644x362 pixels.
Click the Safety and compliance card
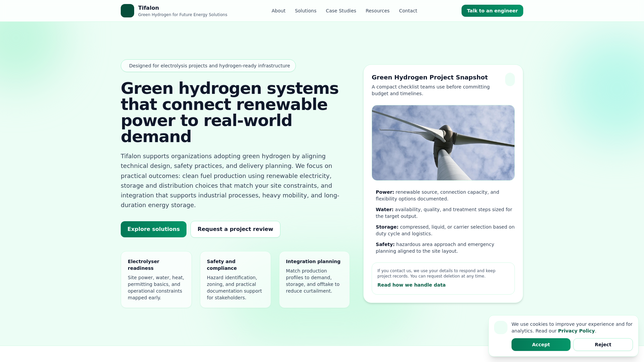[235, 280]
